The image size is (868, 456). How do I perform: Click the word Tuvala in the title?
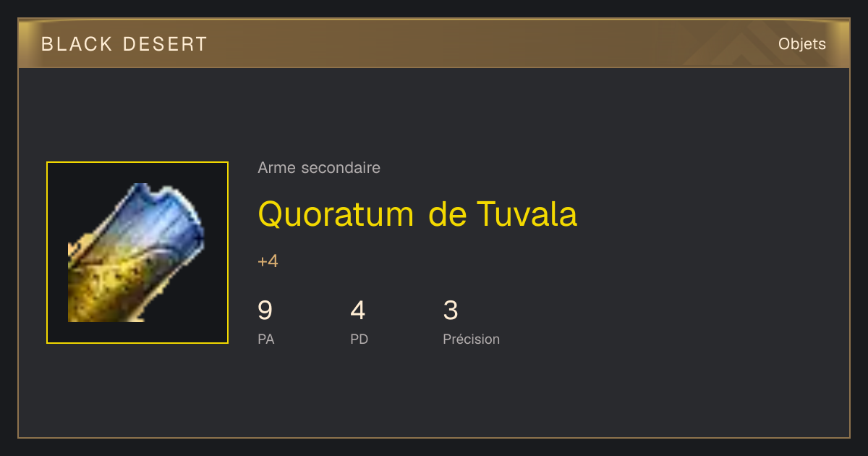(x=527, y=214)
